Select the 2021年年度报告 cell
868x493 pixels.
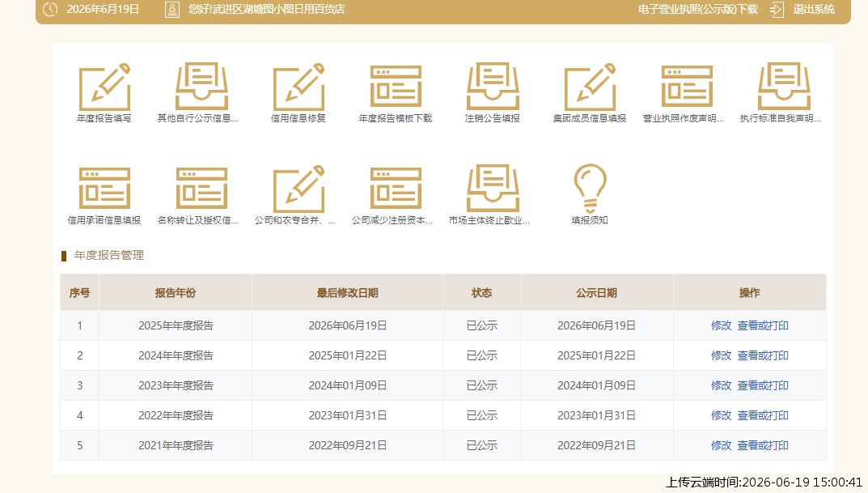click(x=176, y=445)
